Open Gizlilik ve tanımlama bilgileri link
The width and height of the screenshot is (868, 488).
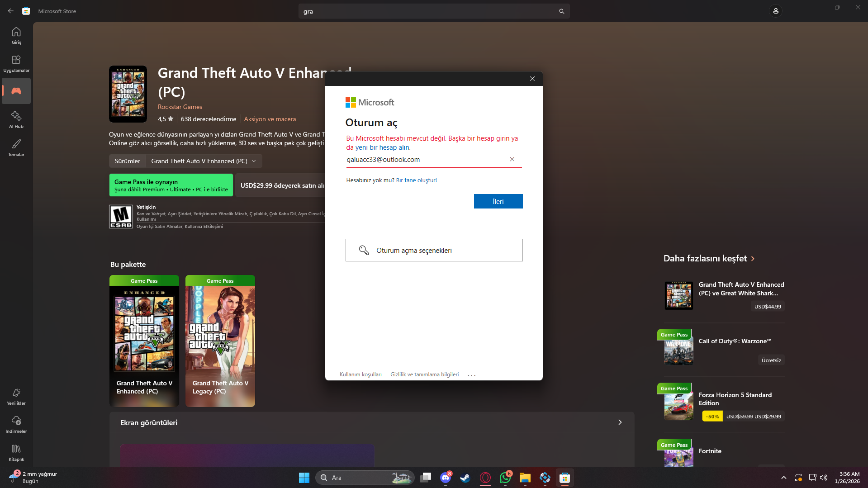coord(424,374)
